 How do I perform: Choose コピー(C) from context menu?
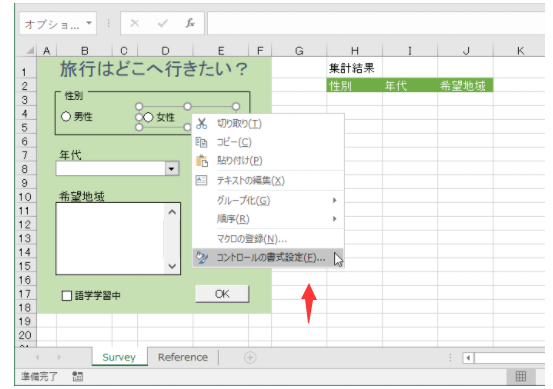[x=268, y=142]
